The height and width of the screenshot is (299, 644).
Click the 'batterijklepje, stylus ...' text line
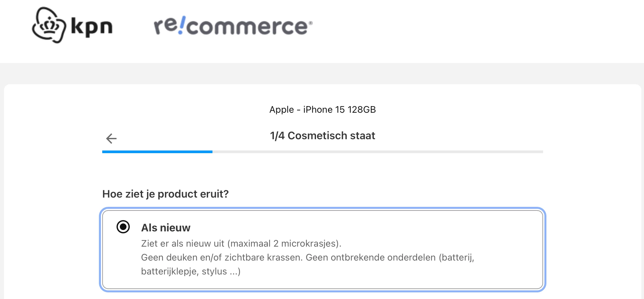pyautogui.click(x=191, y=271)
